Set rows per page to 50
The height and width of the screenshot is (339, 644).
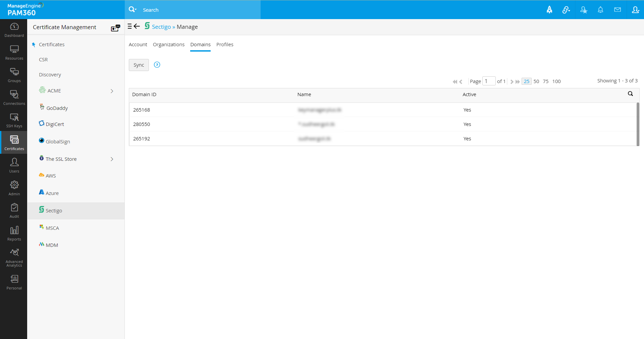pyautogui.click(x=536, y=81)
